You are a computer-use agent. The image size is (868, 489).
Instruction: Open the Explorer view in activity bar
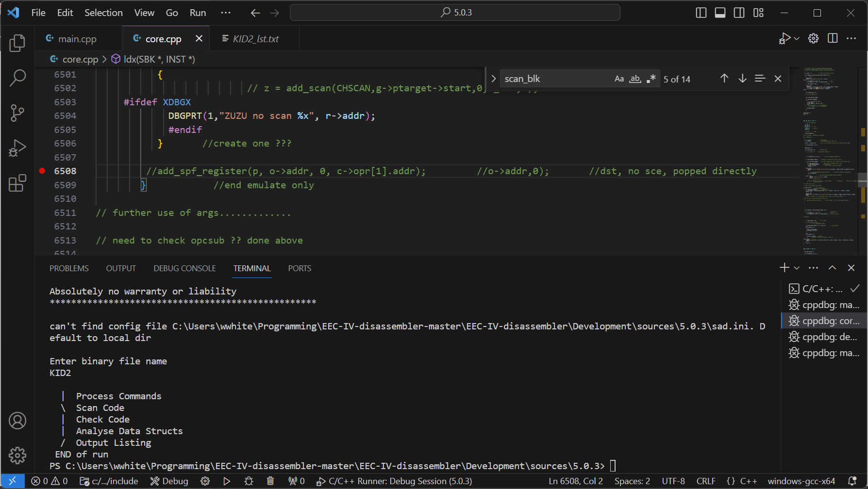[17, 43]
